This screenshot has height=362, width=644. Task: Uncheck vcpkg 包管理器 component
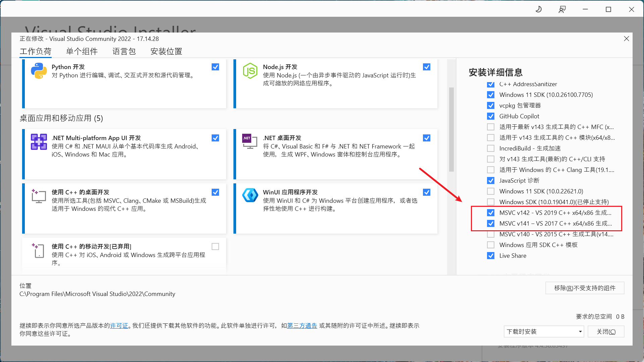pos(491,106)
